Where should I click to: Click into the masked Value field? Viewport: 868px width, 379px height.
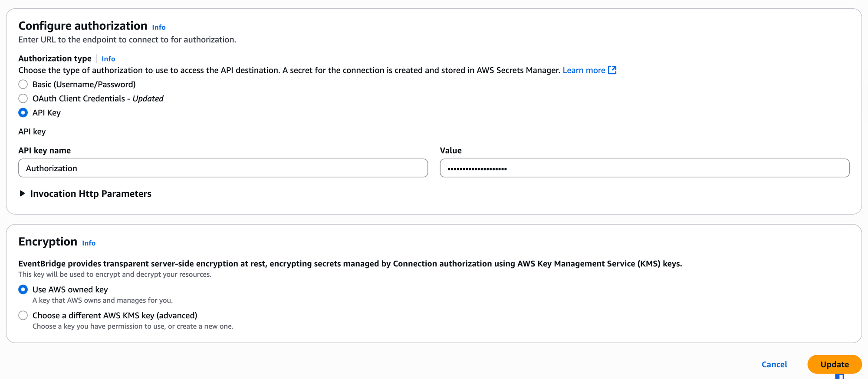tap(644, 168)
